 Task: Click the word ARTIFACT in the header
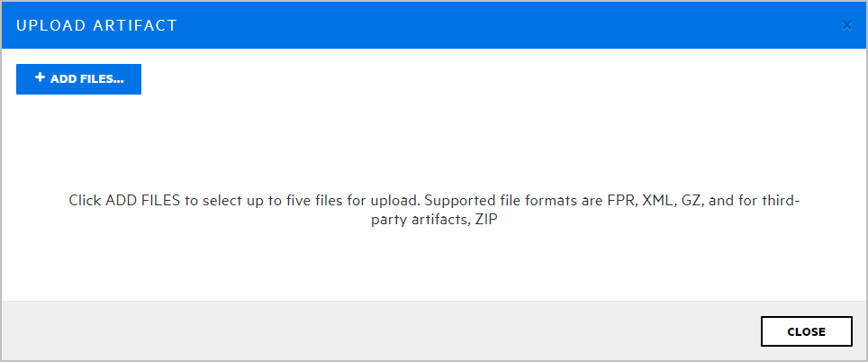tap(135, 25)
